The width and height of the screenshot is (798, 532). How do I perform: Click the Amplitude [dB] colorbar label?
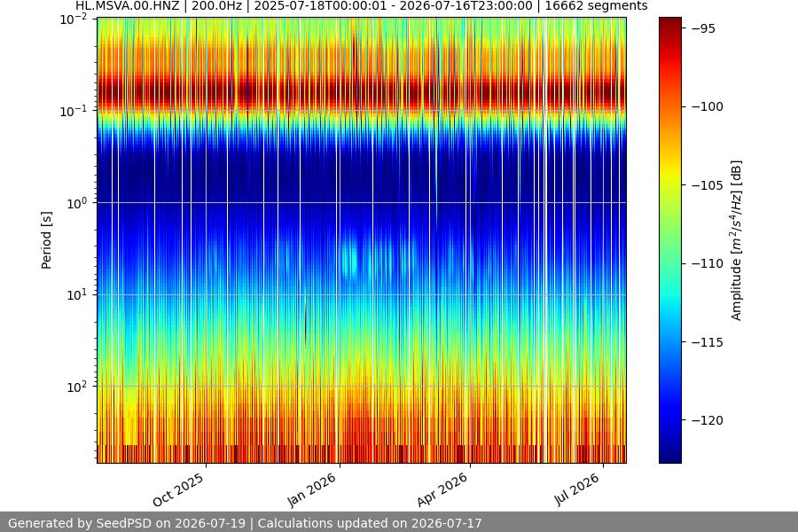[737, 240]
